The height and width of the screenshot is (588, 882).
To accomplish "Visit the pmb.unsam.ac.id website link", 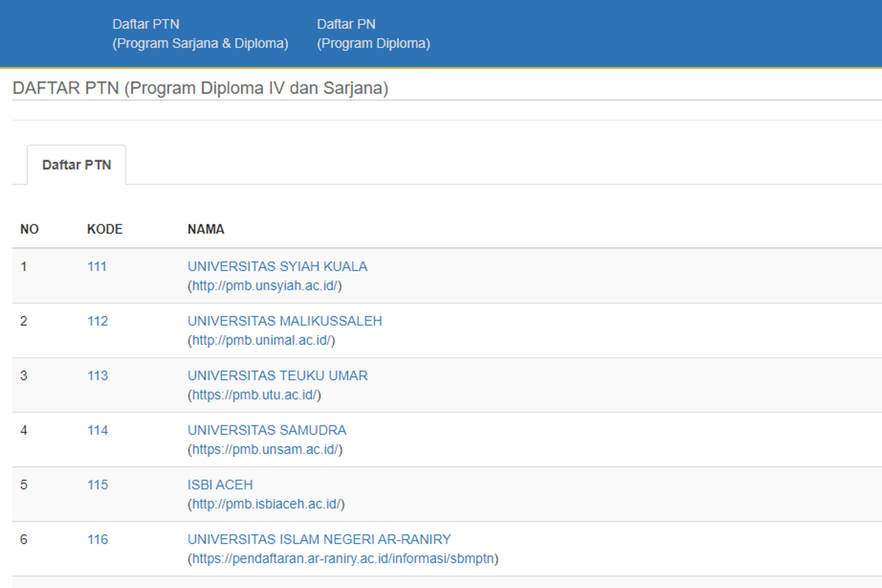I will [264, 449].
